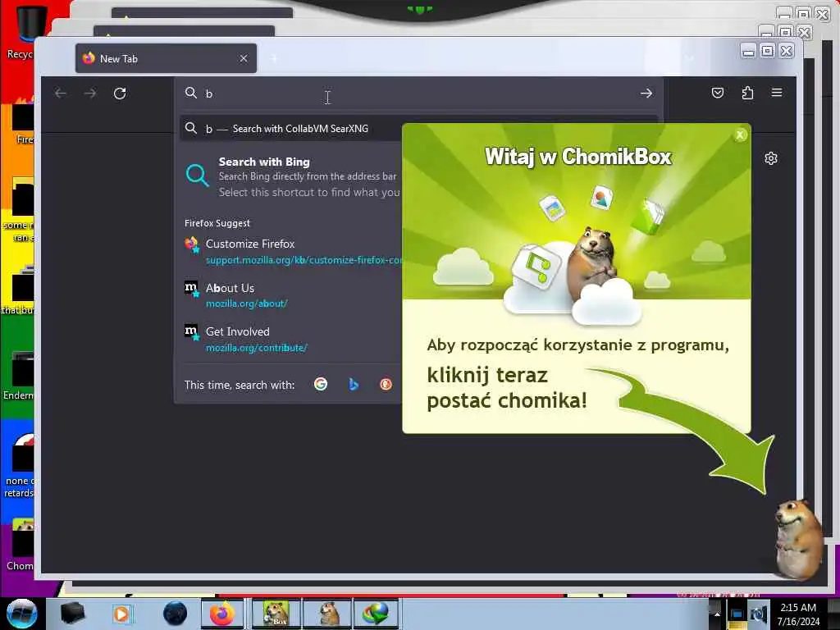Screen dimensions: 840x630
Task: Search this time with Google icon
Action: tap(321, 384)
